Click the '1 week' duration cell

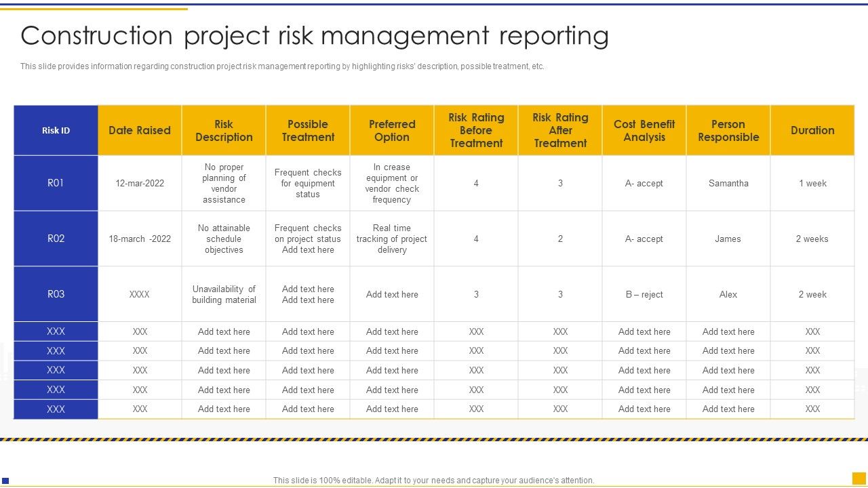812,183
